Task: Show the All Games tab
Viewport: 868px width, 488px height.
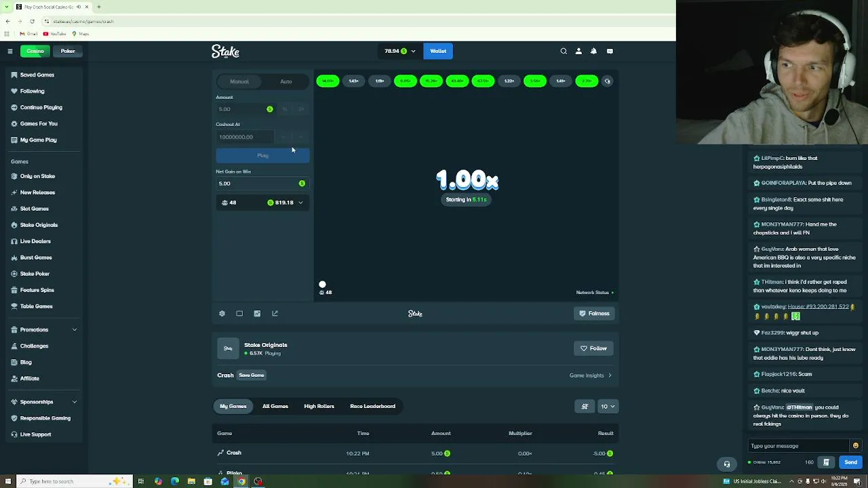Action: [x=275, y=406]
